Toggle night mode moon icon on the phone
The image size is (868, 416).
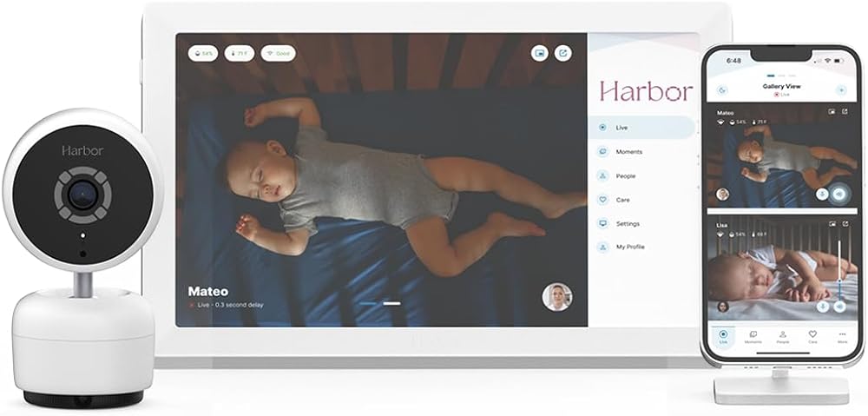(722, 90)
